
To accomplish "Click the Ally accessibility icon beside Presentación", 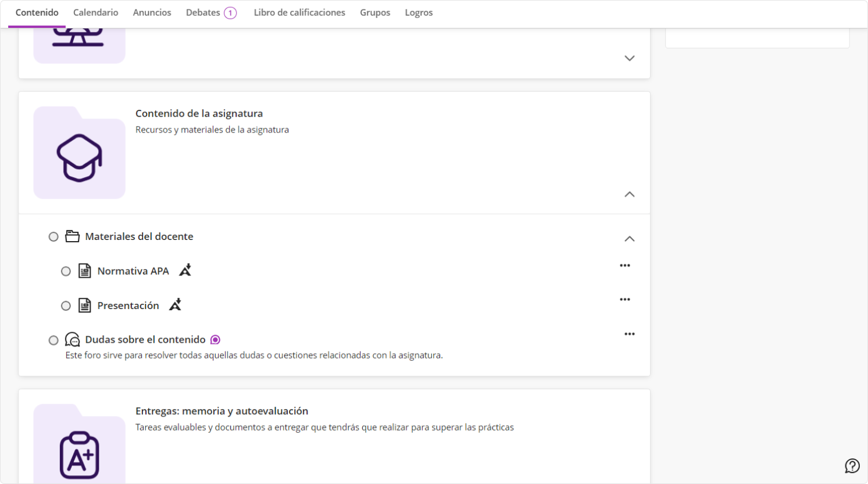I will (x=175, y=304).
